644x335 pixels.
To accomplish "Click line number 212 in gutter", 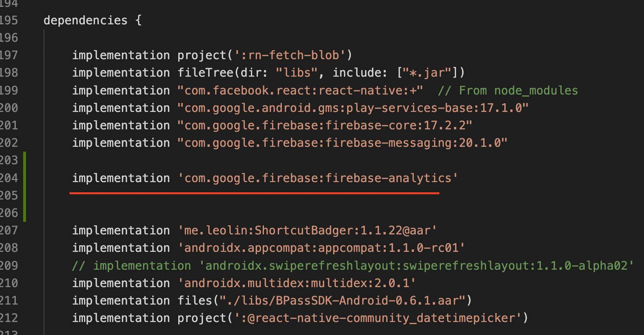I will [x=9, y=318].
